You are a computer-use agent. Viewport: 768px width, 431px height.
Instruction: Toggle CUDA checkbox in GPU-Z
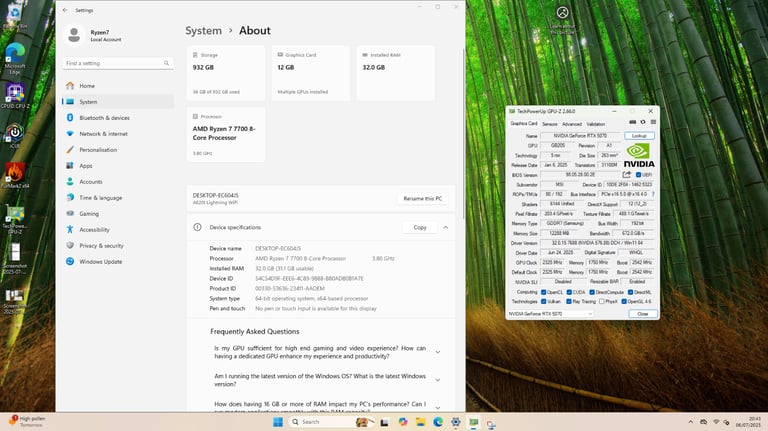[569, 292]
